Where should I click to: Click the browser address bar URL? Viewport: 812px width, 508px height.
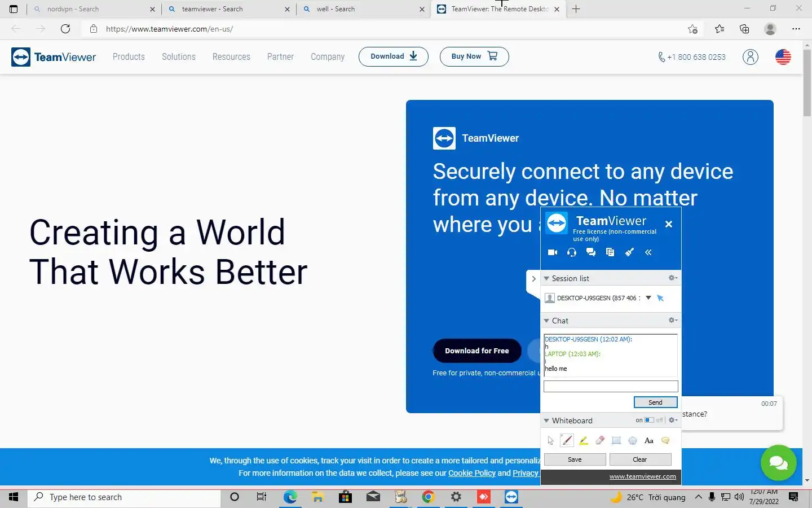[169, 29]
